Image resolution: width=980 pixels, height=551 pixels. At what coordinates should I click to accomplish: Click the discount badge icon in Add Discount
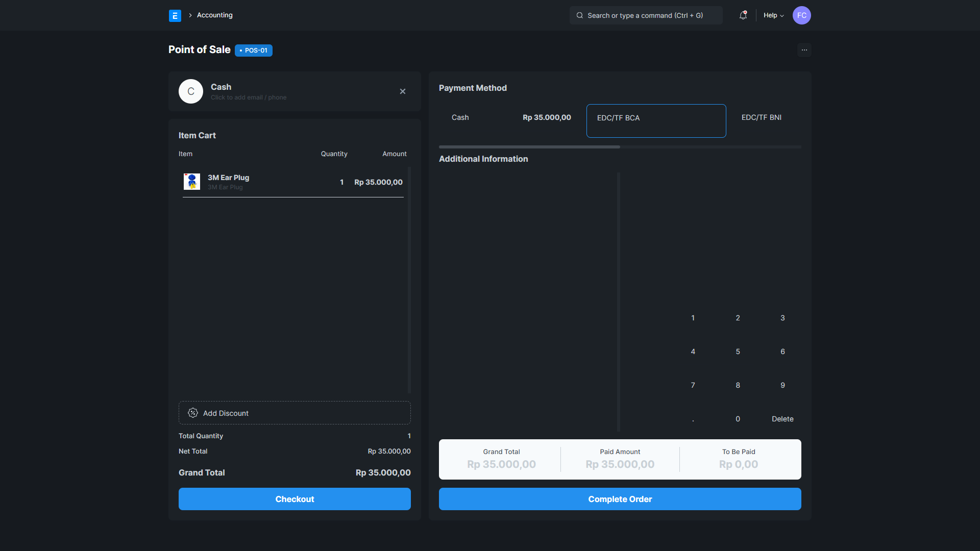click(x=193, y=413)
